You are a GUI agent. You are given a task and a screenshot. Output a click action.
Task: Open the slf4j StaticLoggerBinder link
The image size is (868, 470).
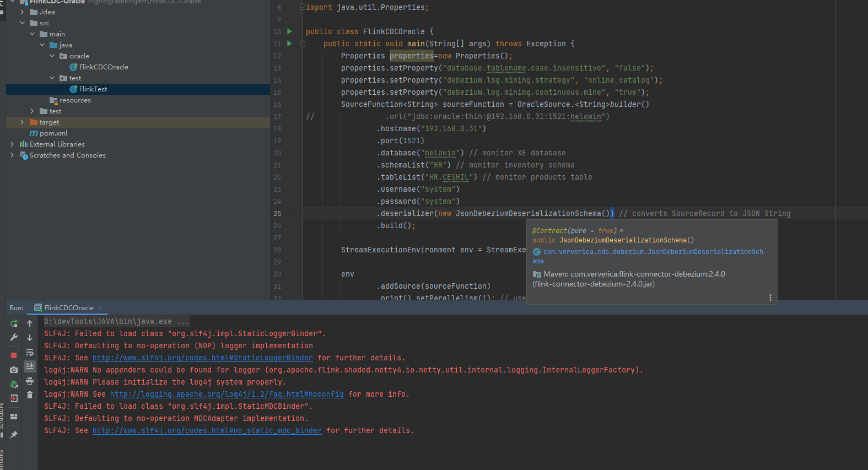tap(202, 358)
